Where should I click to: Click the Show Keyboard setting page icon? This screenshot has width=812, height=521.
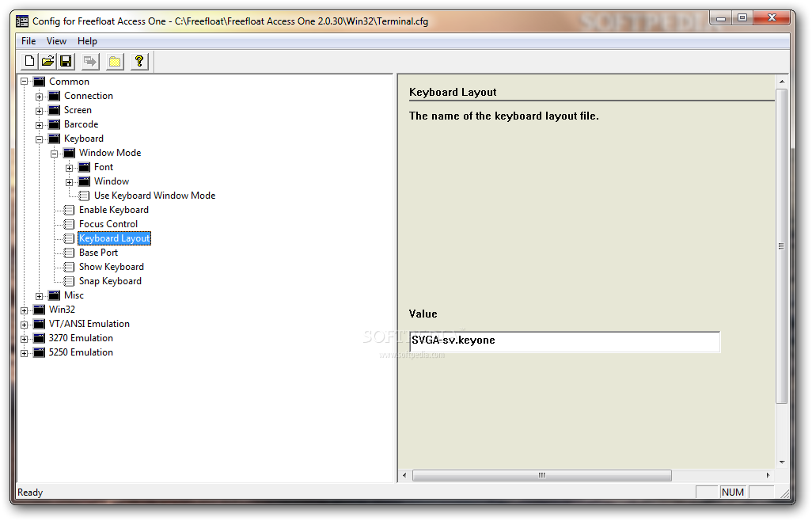coord(69,267)
